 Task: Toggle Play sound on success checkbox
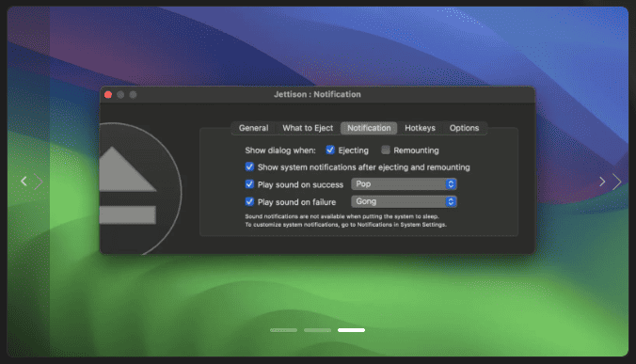pyautogui.click(x=249, y=184)
